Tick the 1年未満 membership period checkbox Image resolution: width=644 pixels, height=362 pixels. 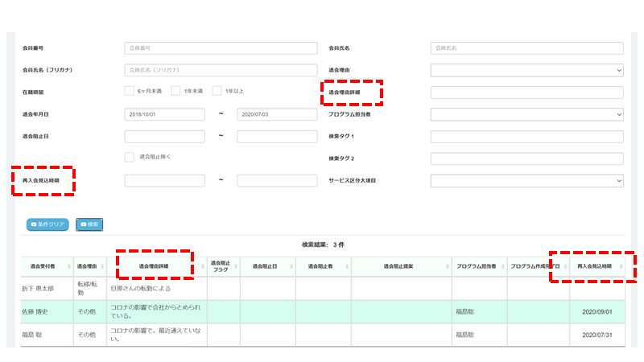click(175, 92)
